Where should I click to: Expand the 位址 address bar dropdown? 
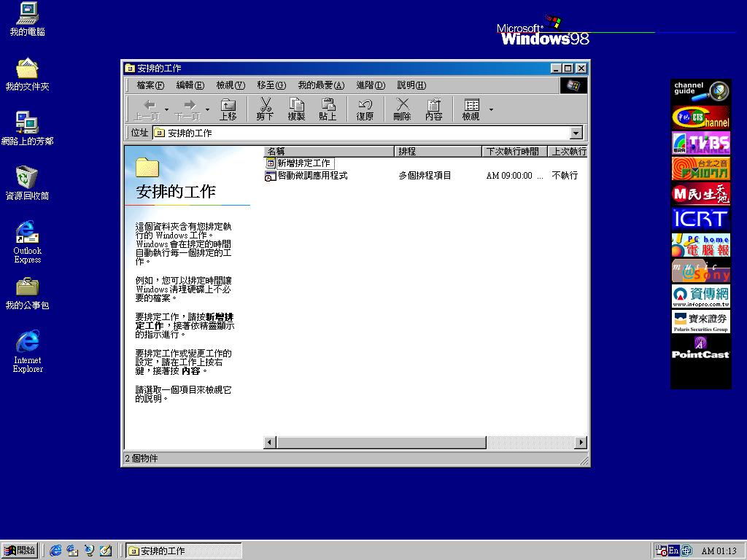(576, 133)
